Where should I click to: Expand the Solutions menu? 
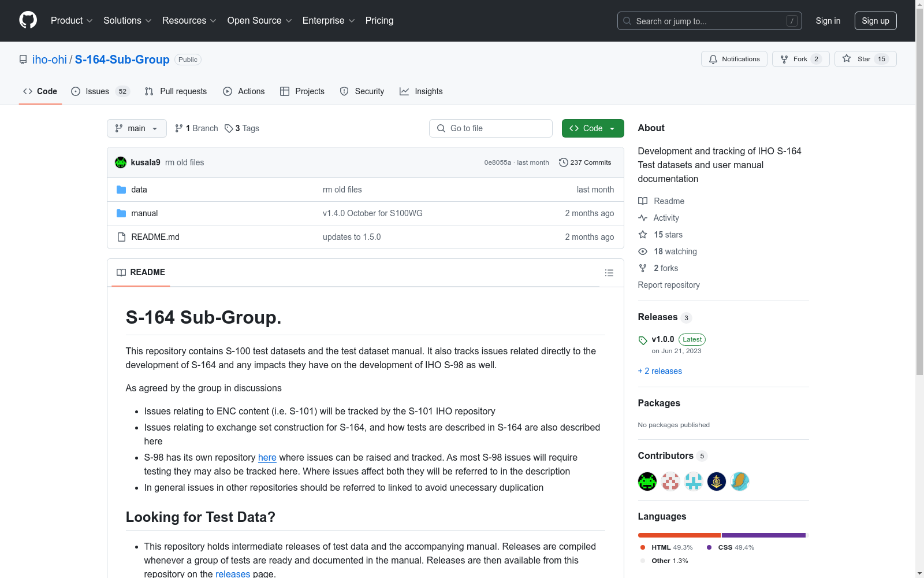click(128, 21)
